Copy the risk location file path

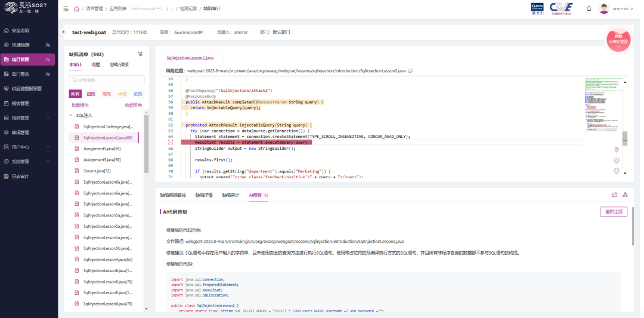click(410, 70)
